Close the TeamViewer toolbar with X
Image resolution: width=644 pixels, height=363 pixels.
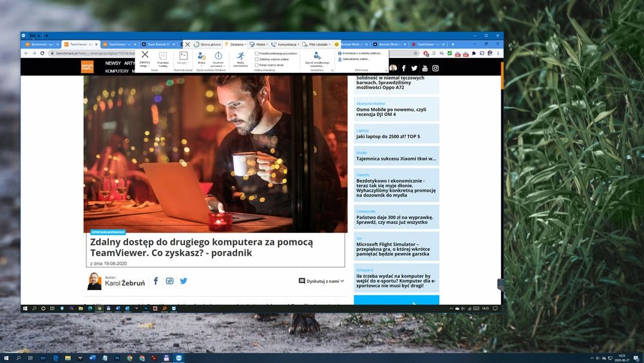point(187,44)
